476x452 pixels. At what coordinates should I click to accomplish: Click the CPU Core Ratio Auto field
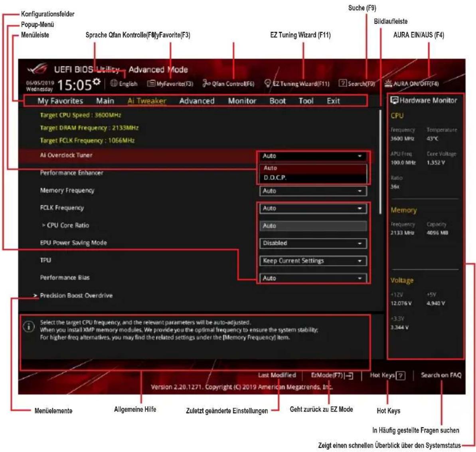click(x=313, y=226)
